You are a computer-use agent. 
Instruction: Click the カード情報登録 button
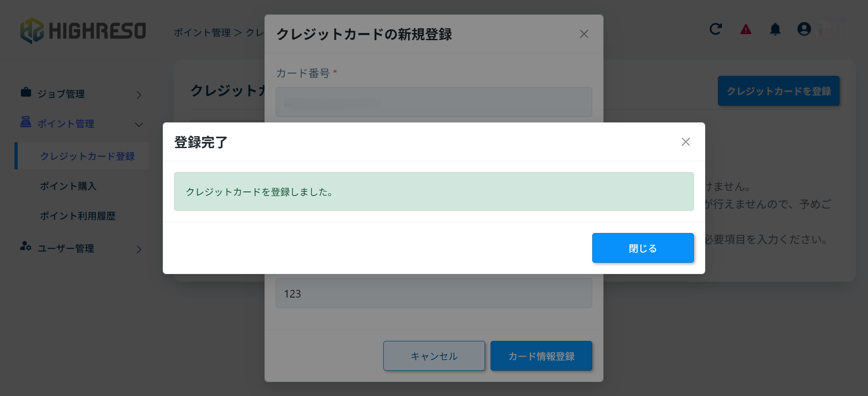tap(541, 356)
